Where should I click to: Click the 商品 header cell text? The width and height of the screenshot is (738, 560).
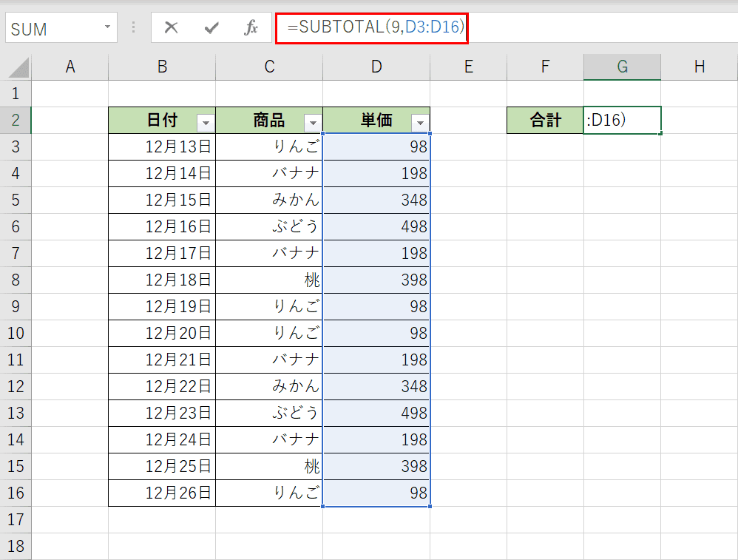click(x=268, y=120)
